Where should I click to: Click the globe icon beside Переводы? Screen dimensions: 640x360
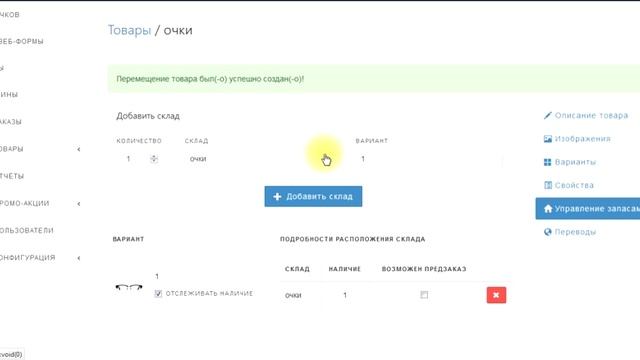tap(548, 232)
